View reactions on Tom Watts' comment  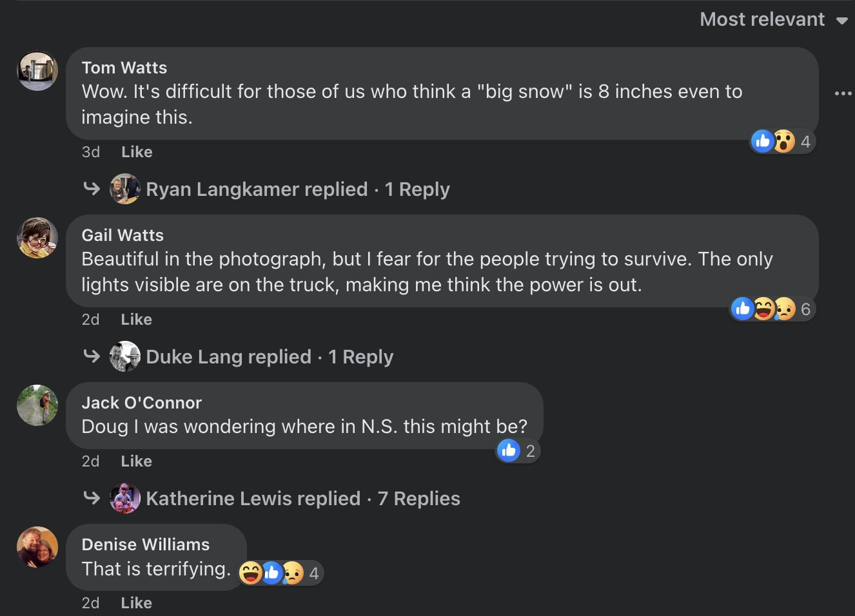coord(781,141)
